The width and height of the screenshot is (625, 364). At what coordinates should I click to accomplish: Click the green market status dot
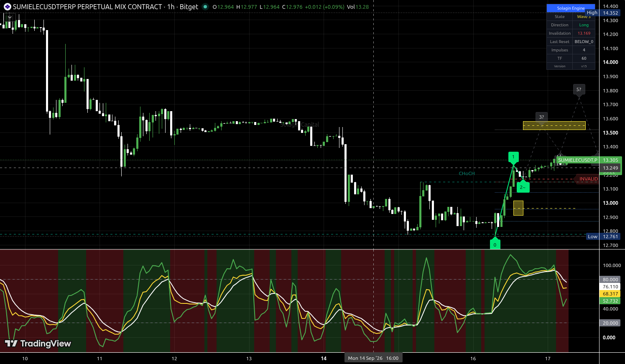coord(205,7)
